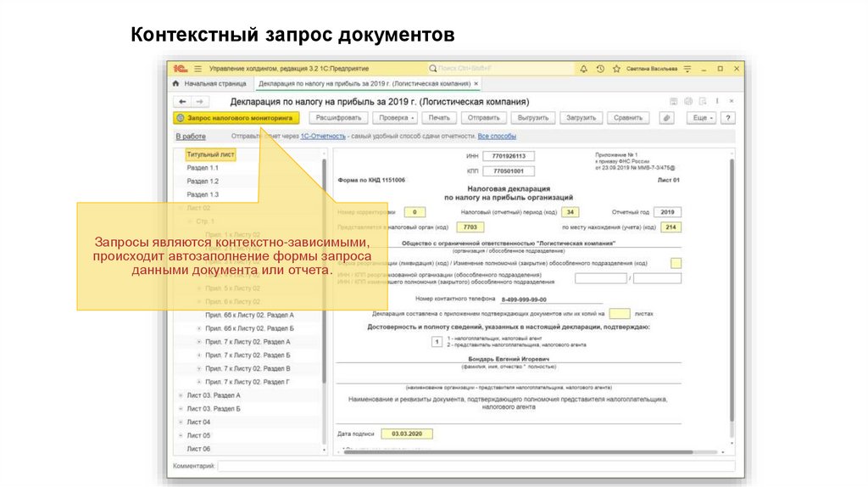
Task: Click tax period code field 34
Action: 570,212
